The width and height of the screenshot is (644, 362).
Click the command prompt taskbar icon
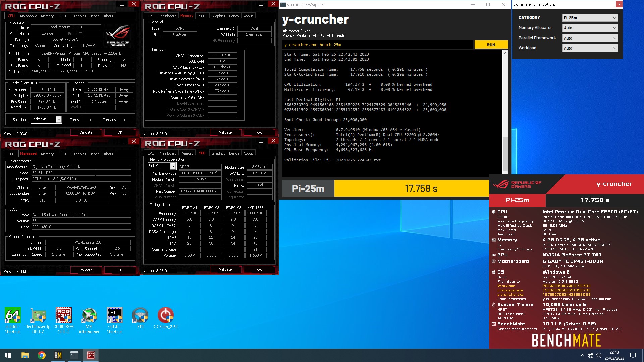click(x=74, y=355)
